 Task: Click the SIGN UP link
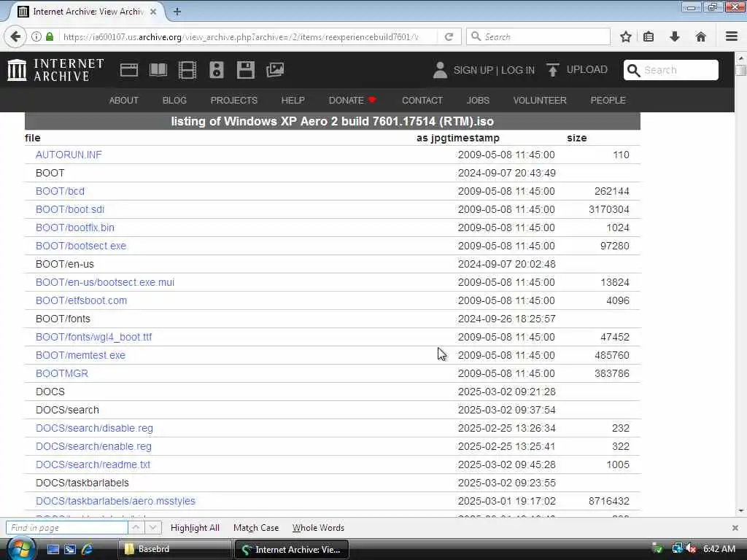tap(473, 70)
